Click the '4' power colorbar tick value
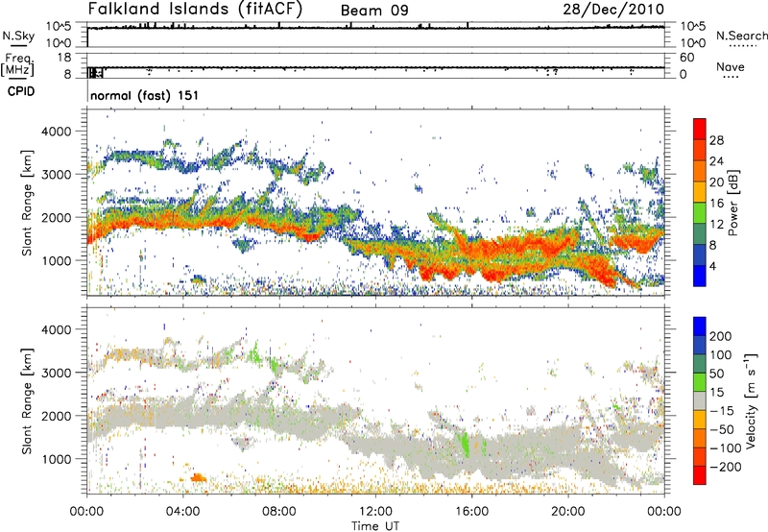This screenshot has height=532, width=768. (712, 266)
